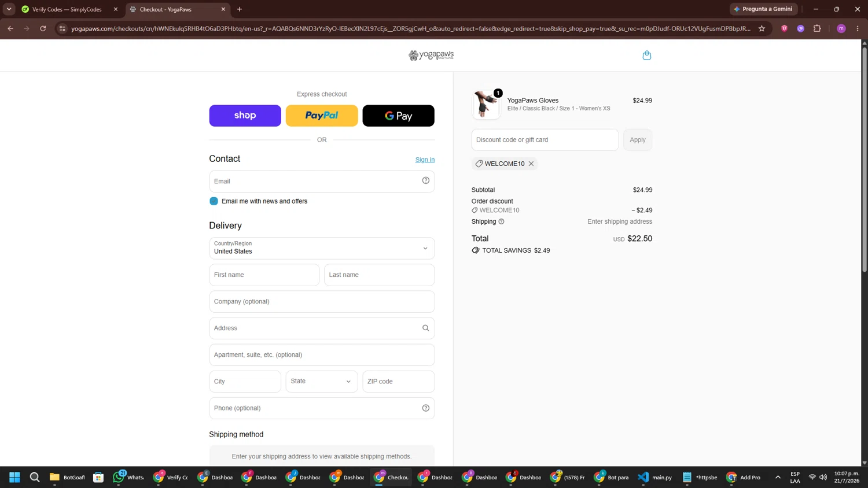Open the Notepad *httpsbe taskbar item
Image resolution: width=868 pixels, height=488 pixels.
(700, 477)
